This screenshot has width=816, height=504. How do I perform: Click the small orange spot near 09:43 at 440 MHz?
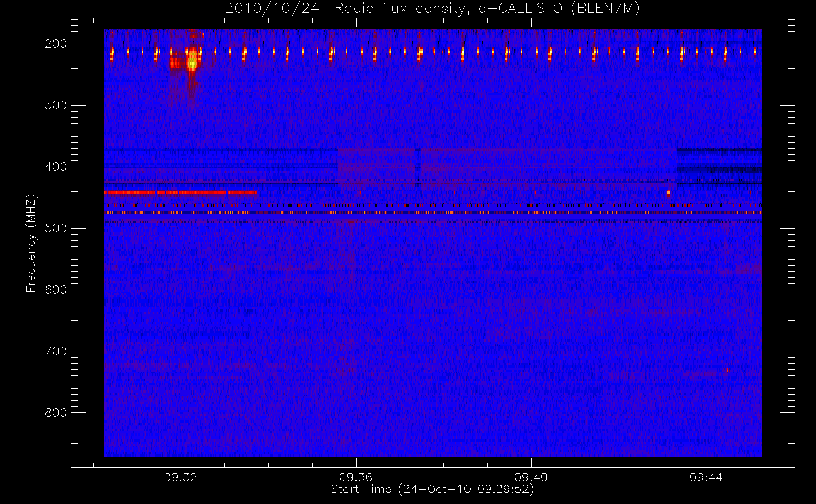click(668, 192)
